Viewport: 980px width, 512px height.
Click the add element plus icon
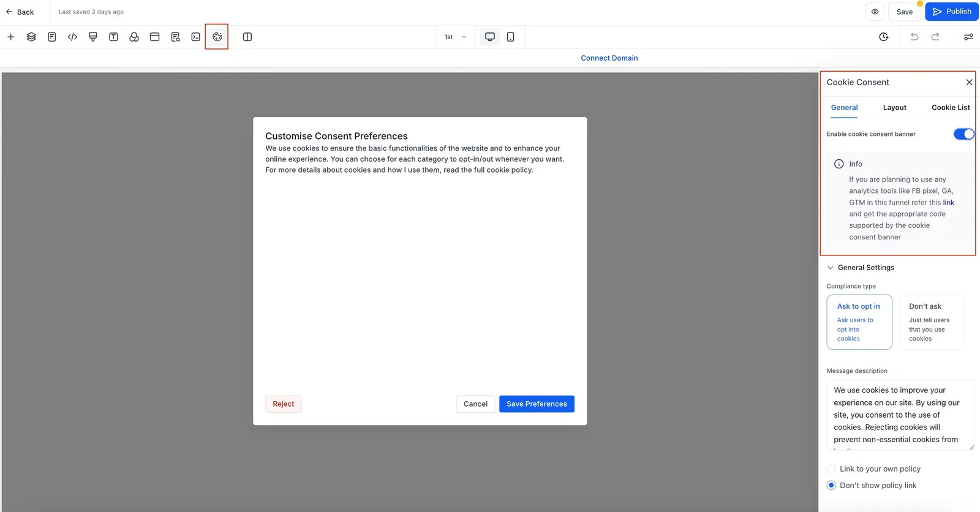pos(11,37)
